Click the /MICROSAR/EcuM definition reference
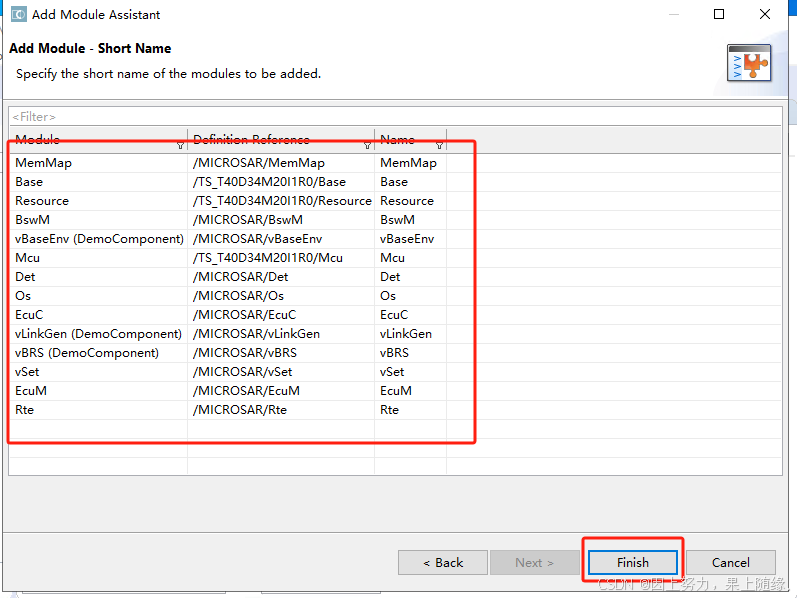Viewport: 797px width, 598px height. pyautogui.click(x=281, y=391)
